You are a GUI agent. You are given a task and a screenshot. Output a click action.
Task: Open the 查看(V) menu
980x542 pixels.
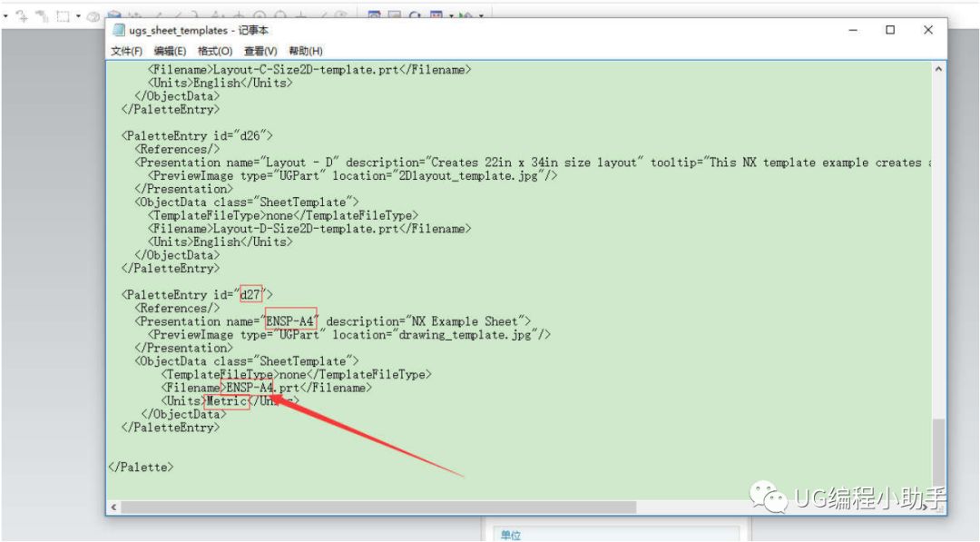coord(260,51)
